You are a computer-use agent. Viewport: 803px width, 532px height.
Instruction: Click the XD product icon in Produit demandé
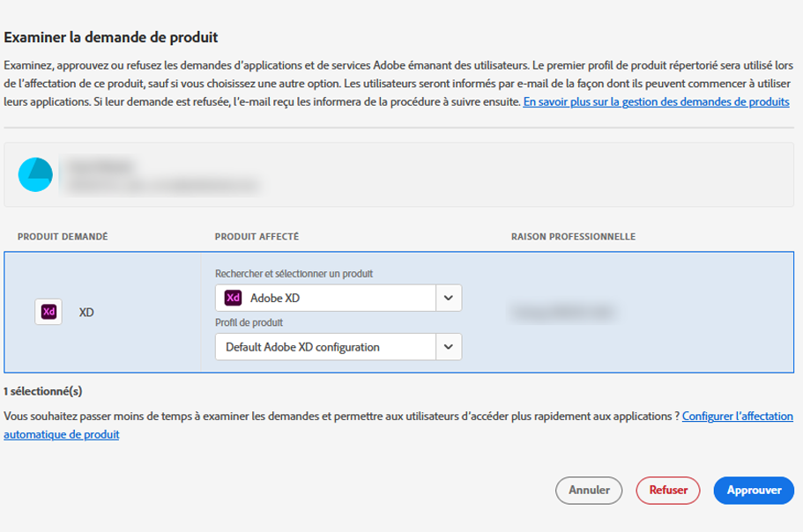click(x=48, y=312)
